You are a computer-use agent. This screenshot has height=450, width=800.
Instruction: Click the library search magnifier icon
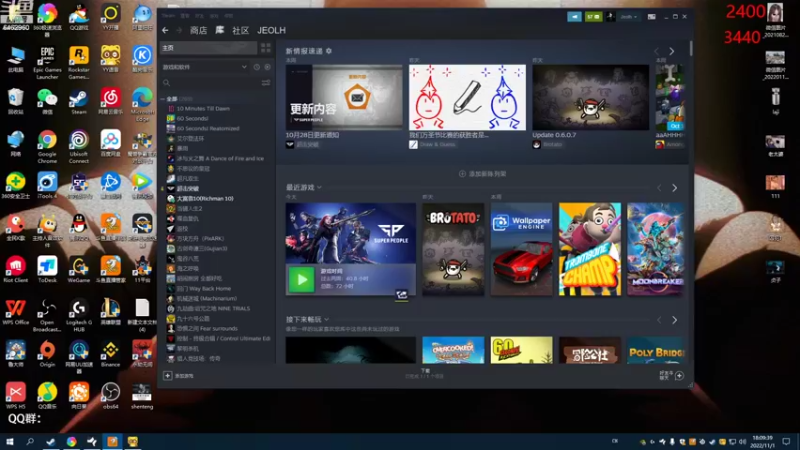[x=166, y=83]
